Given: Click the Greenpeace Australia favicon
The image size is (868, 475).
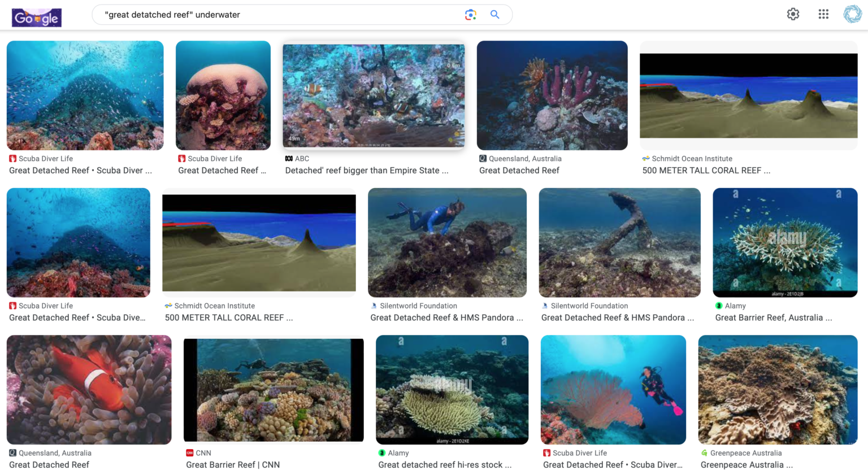Looking at the screenshot, I should (x=704, y=453).
